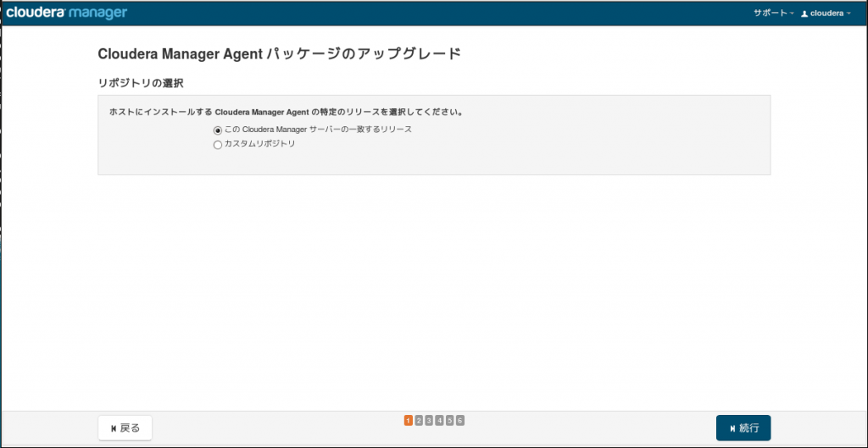868x448 pixels.
Task: Select the カスタムリポジトリ radio option
Action: pos(218,145)
